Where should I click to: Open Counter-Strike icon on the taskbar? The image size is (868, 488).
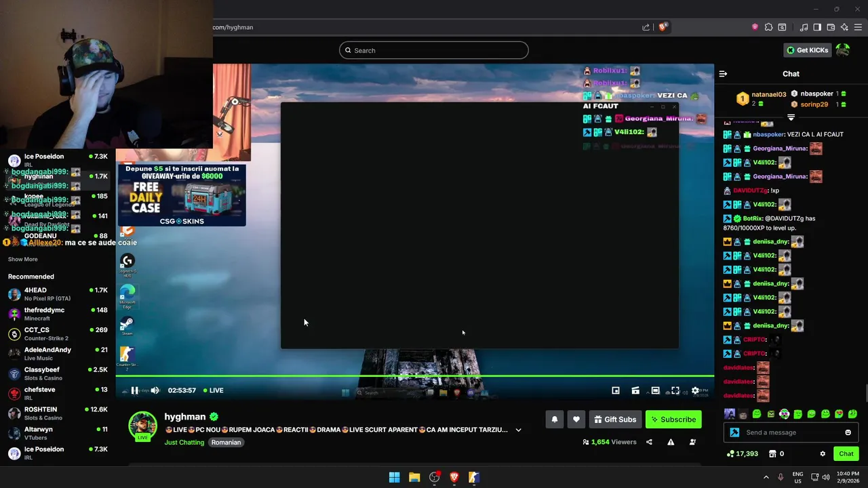pyautogui.click(x=474, y=477)
